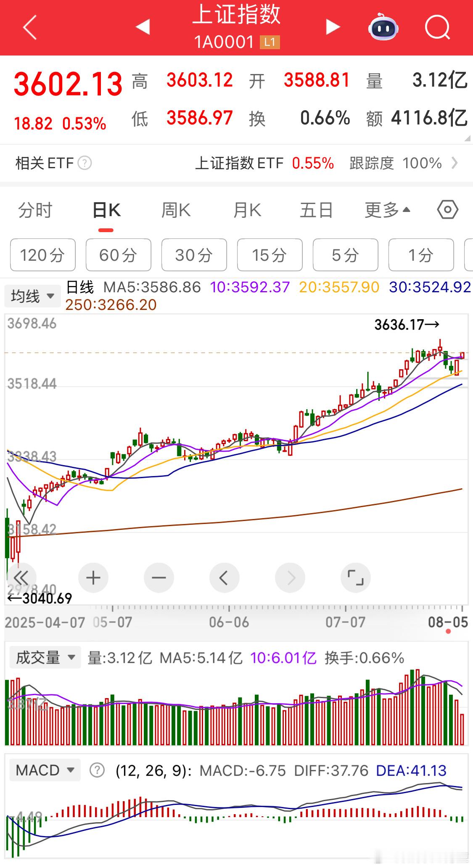Viewport: 473px width, 868px height.
Task: Select 120分 interval button
Action: coord(42,255)
